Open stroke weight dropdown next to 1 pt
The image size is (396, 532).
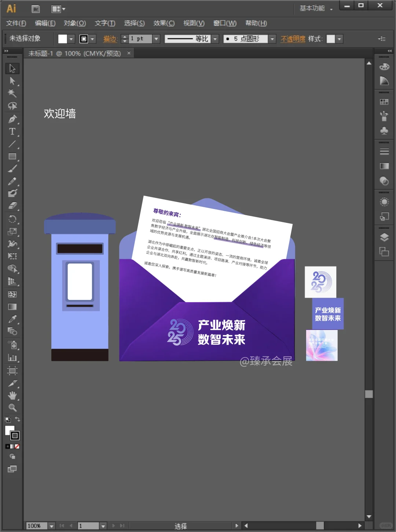[x=157, y=39]
